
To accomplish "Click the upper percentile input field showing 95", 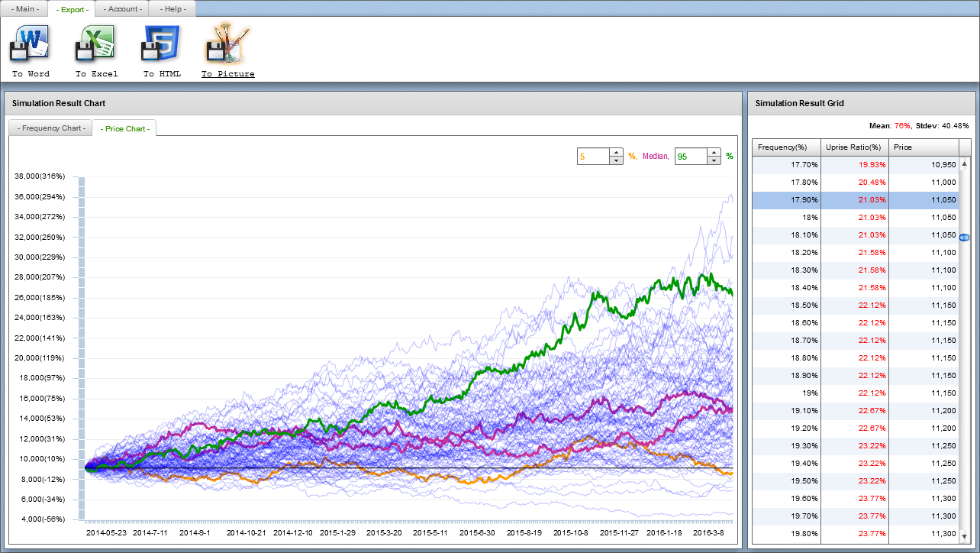I will click(690, 157).
